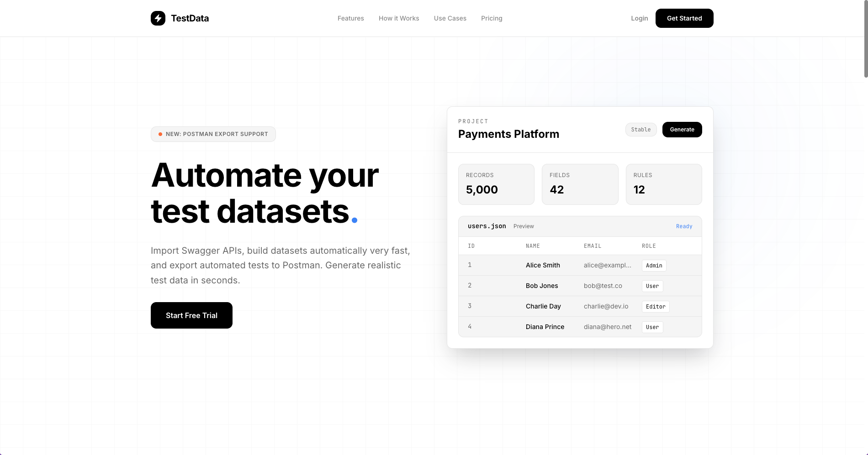Open the Preview for users.json

(524, 226)
